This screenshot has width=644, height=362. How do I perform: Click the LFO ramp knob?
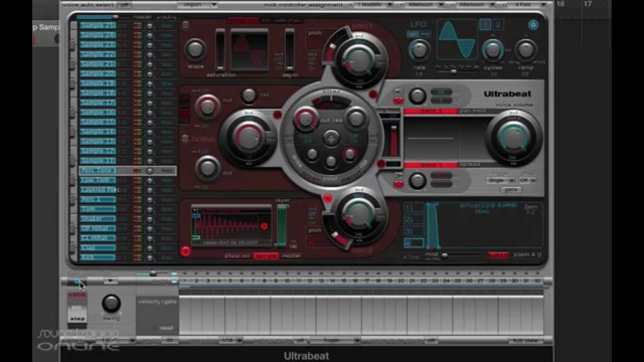pos(525,50)
